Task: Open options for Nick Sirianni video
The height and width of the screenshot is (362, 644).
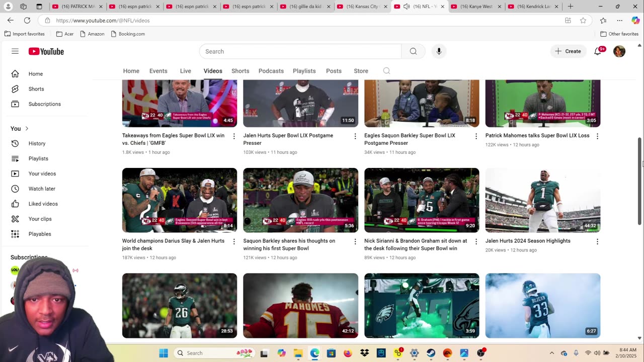Action: tap(476, 242)
